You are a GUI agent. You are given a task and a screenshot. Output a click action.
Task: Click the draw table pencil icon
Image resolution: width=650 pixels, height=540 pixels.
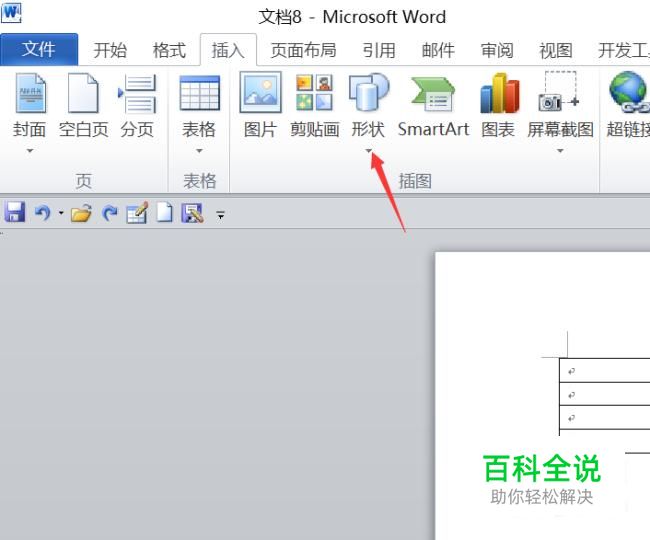coord(137,213)
